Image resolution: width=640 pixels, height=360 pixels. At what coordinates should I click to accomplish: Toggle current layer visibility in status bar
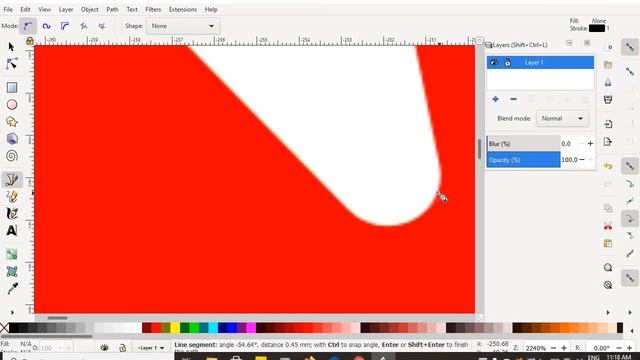click(x=104, y=348)
